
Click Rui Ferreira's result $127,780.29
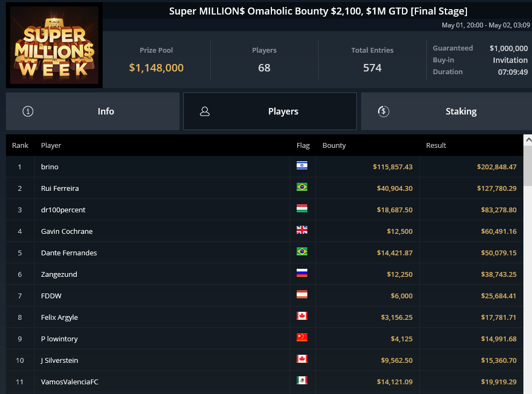(x=497, y=188)
